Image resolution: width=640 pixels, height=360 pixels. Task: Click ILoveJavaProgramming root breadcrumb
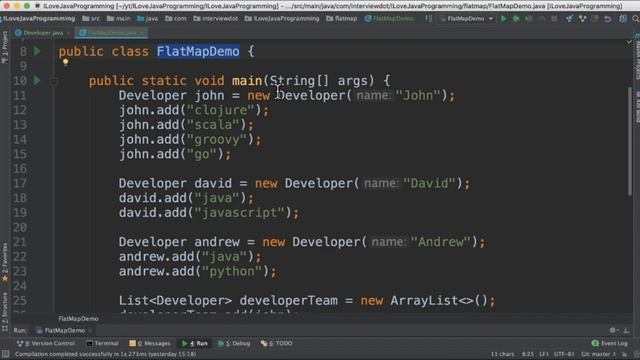point(39,19)
